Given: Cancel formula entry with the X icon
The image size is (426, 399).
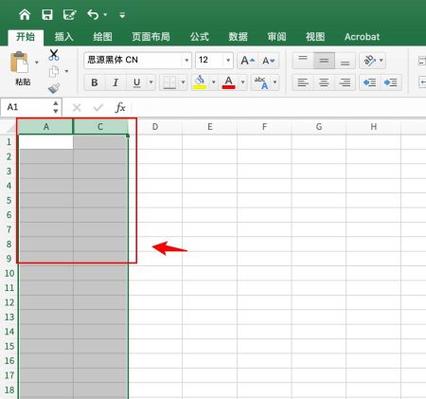Looking at the screenshot, I should click(x=77, y=108).
